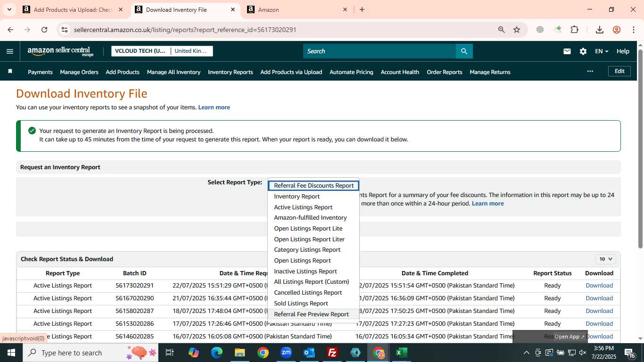Click Learn more beside inventory reports description
644x362 pixels.
click(214, 107)
